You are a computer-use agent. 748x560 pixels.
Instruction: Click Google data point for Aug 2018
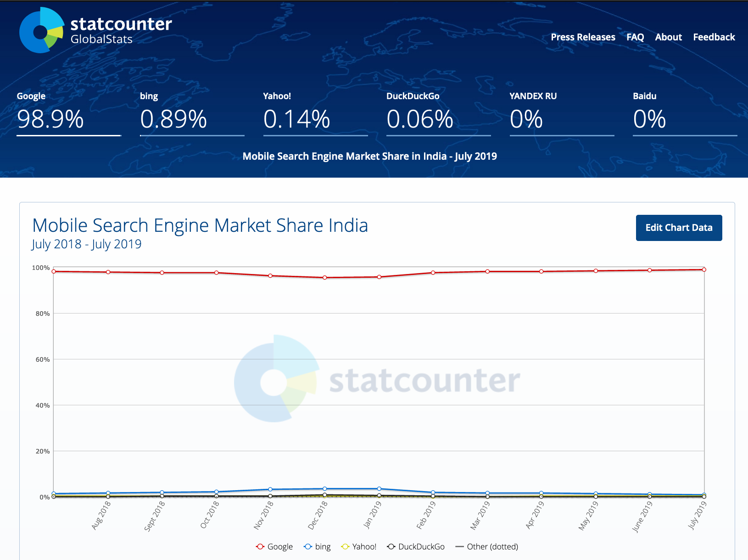coord(108,272)
